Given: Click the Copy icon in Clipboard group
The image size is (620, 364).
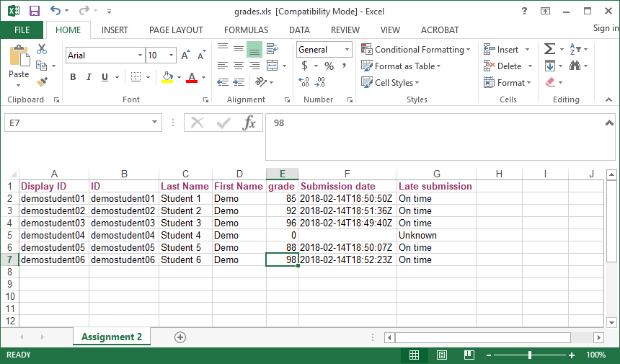Looking at the screenshot, I should click(41, 66).
